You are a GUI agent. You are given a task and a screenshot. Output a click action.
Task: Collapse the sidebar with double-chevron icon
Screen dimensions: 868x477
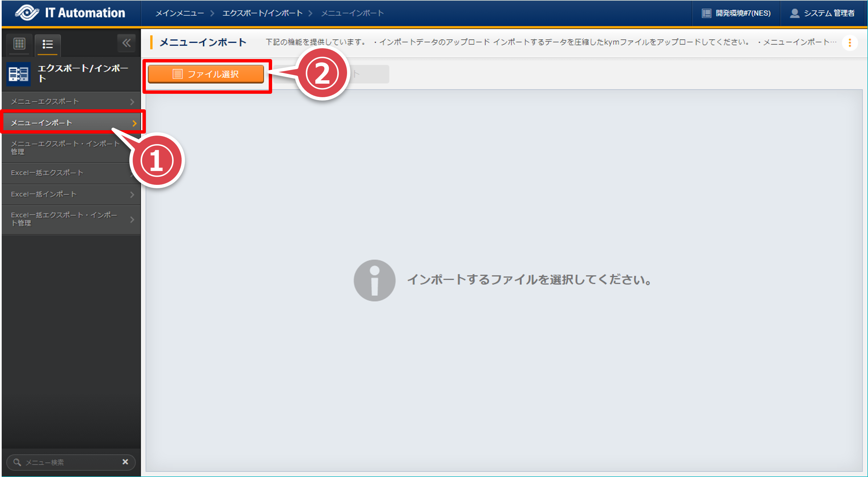tap(127, 43)
